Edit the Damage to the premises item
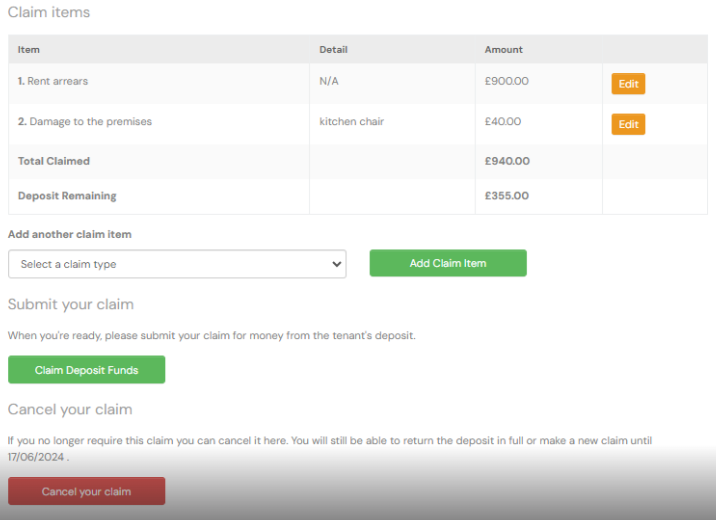This screenshot has height=520, width=716. [x=628, y=124]
